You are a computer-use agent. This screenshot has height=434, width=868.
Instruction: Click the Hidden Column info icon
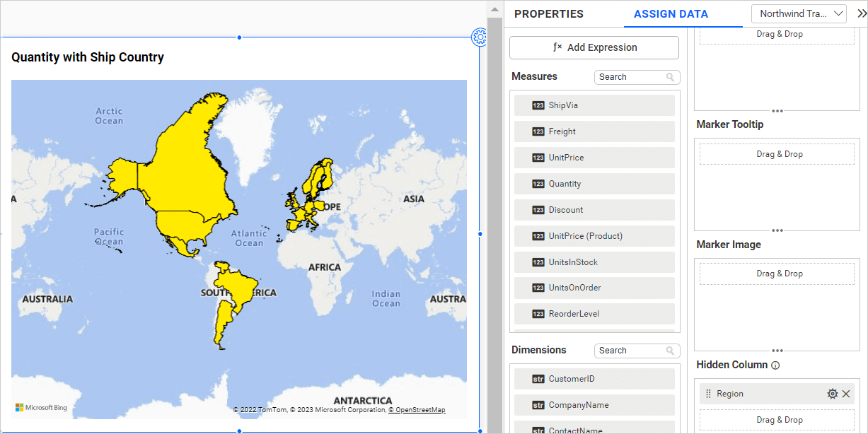(775, 365)
